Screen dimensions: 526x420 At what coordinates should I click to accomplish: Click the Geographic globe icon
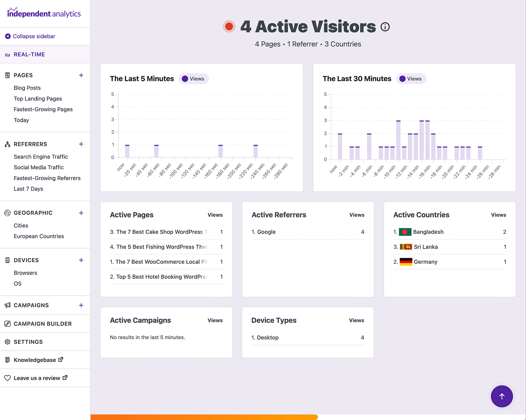pyautogui.click(x=7, y=213)
